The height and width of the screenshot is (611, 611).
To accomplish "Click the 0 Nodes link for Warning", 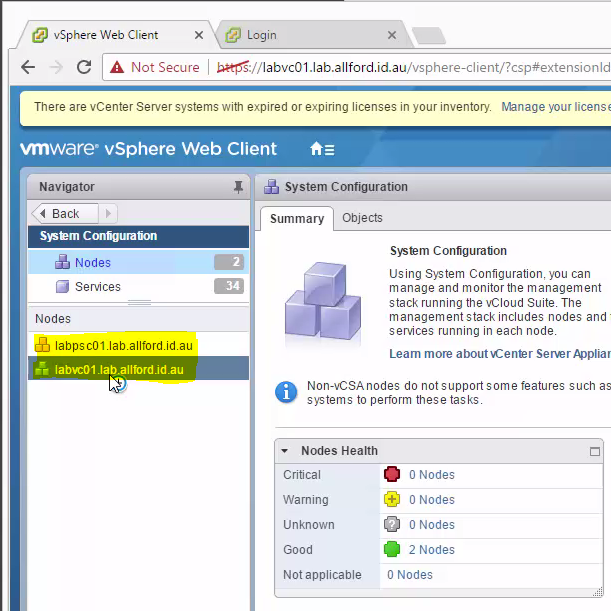I will tap(432, 500).
